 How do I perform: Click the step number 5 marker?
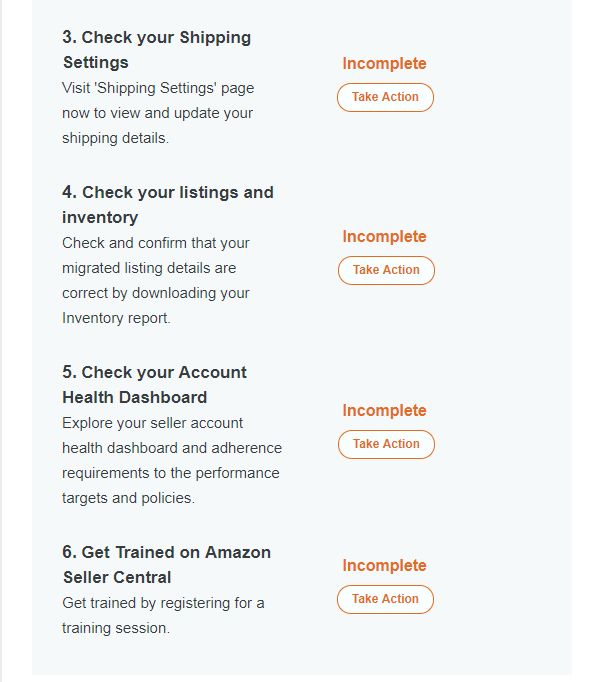[70, 372]
